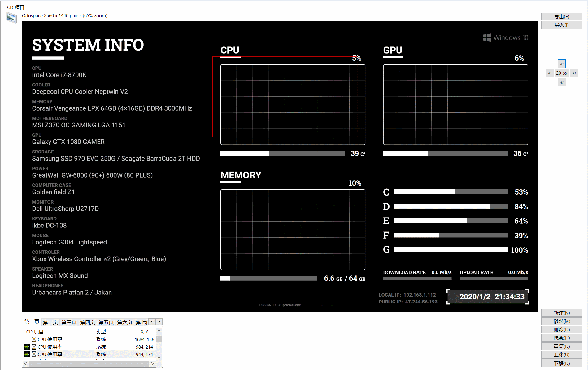Click the graph icon of the 984, 214 row
The height and width of the screenshot is (370, 588).
[27, 347]
